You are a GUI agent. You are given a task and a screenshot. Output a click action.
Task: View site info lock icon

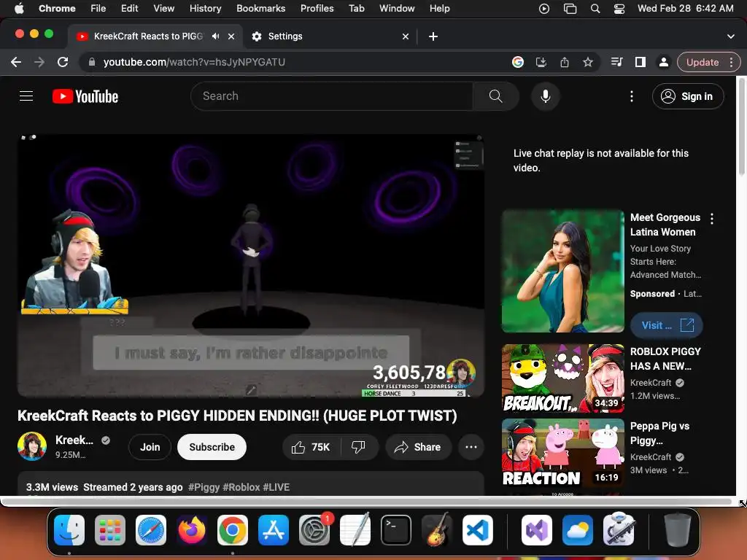pos(92,62)
